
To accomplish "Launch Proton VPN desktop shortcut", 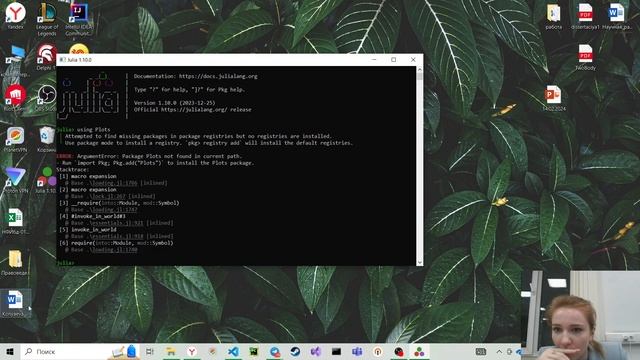I will pos(16,180).
